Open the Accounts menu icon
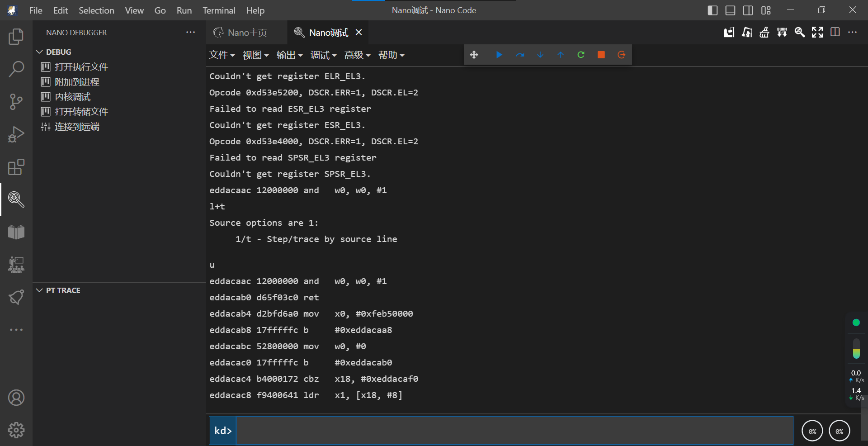The image size is (868, 446). (x=16, y=398)
